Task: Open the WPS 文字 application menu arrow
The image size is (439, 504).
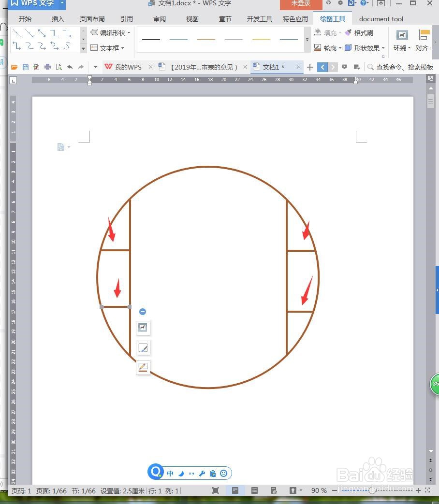Action: (62, 3)
